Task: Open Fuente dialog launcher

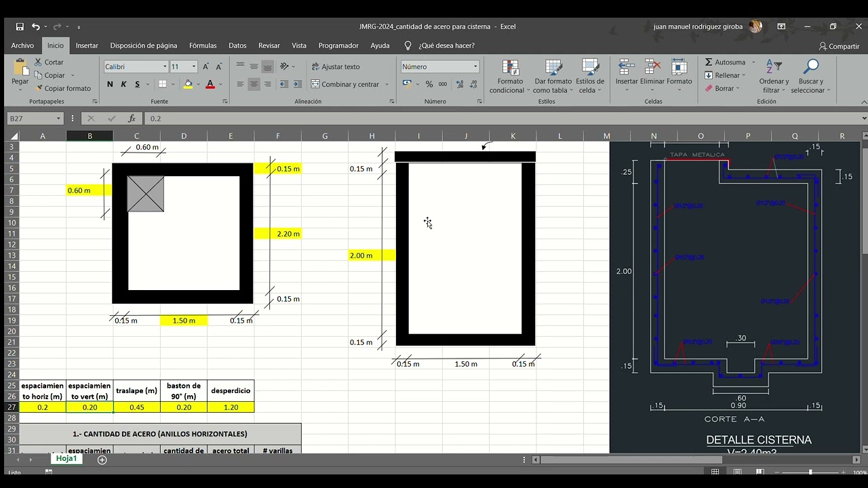Action: pos(224,102)
